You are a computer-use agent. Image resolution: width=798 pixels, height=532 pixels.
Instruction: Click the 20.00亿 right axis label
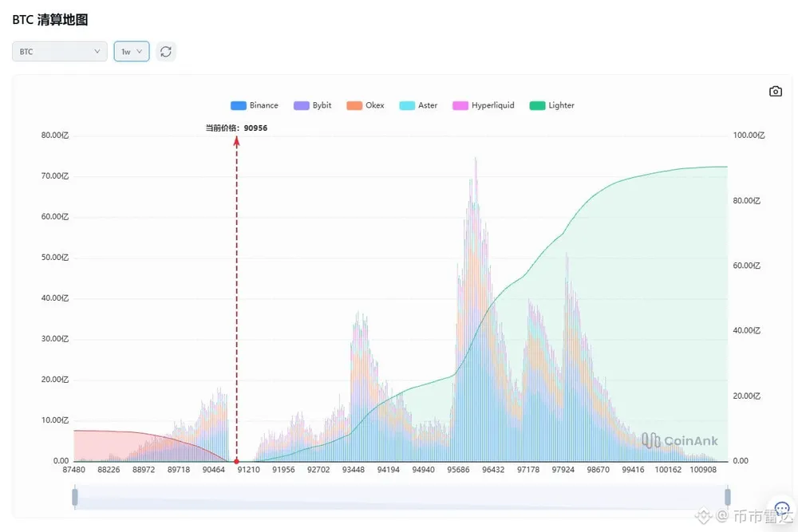(x=747, y=396)
